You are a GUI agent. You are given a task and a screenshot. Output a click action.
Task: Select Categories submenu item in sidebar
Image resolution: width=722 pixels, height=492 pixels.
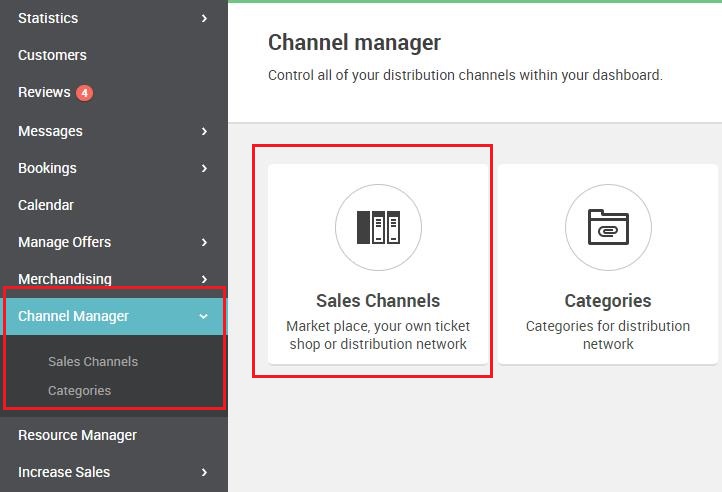tap(79, 391)
